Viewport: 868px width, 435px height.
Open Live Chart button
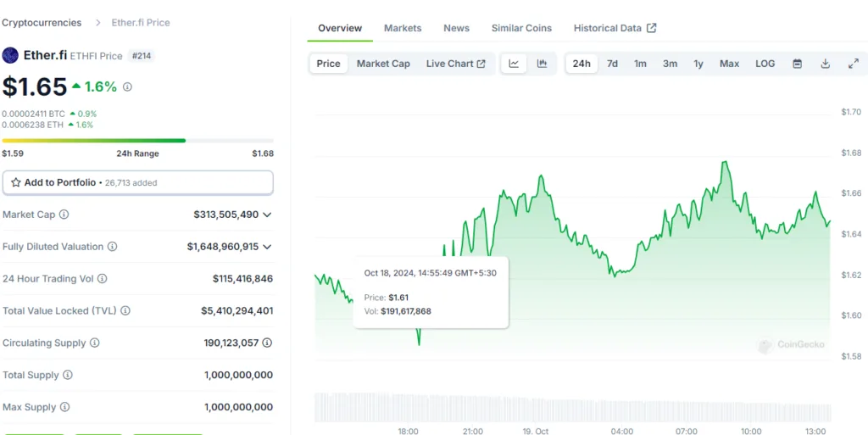pos(455,64)
